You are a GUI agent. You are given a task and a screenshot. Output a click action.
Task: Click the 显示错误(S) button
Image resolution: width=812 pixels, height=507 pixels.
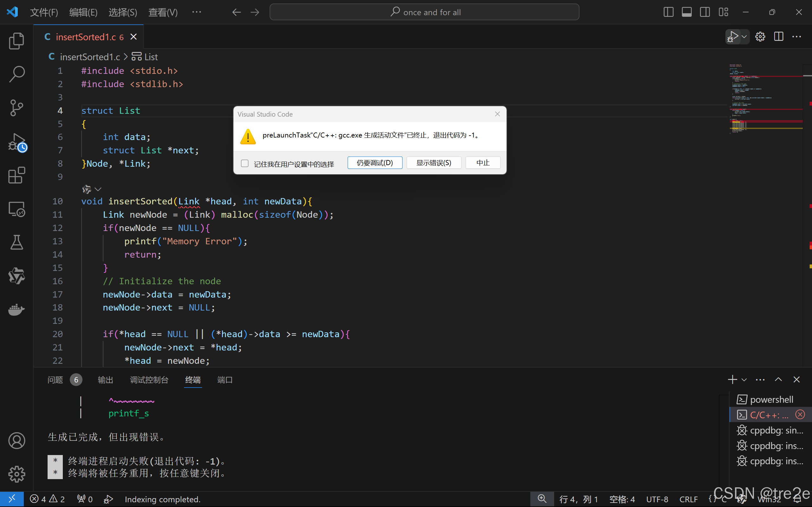434,163
